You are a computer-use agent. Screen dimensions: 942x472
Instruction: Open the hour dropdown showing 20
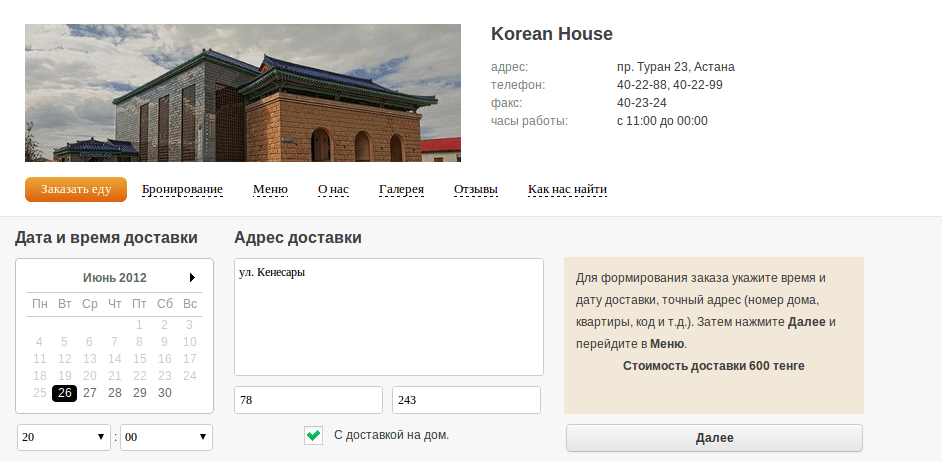64,437
